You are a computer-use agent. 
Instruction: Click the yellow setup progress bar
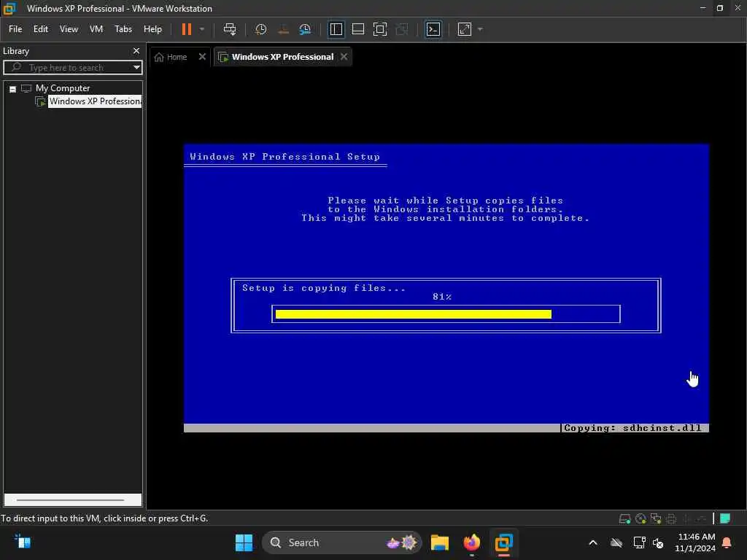pos(413,314)
